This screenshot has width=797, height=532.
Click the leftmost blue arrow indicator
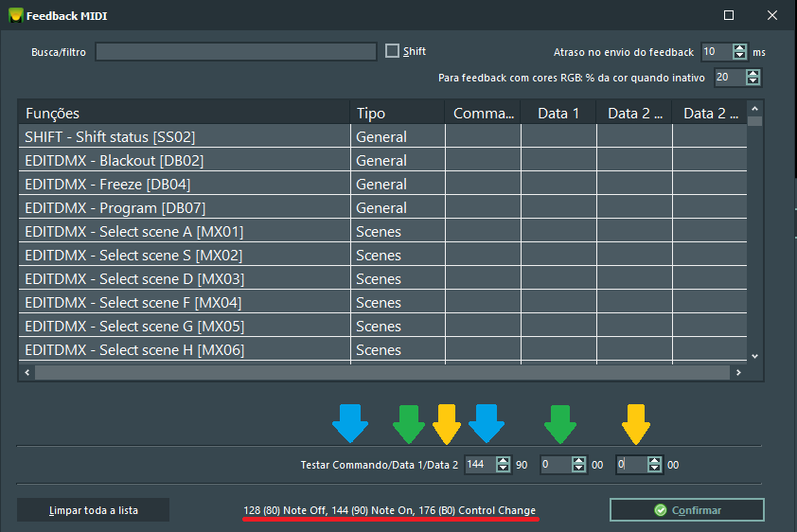[350, 423]
